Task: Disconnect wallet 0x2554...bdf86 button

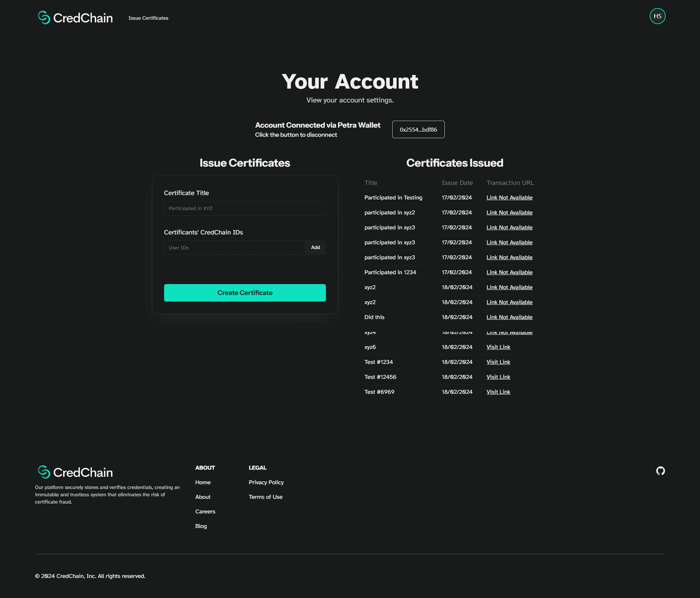Action: (x=418, y=129)
